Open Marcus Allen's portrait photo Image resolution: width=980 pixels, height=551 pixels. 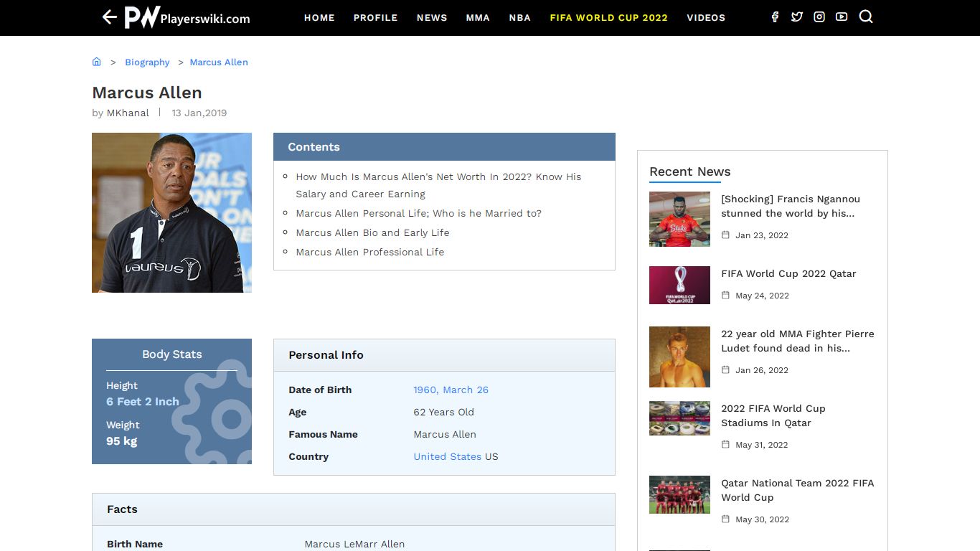172,212
